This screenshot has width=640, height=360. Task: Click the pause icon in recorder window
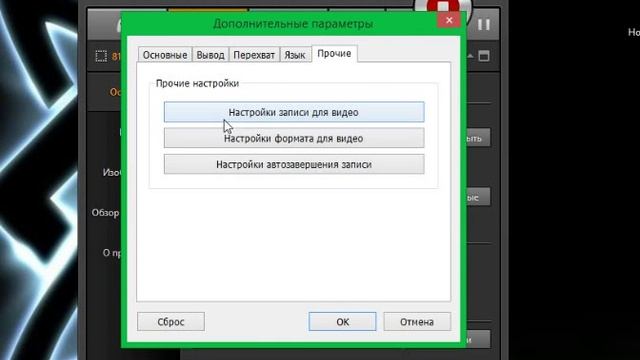(x=484, y=24)
